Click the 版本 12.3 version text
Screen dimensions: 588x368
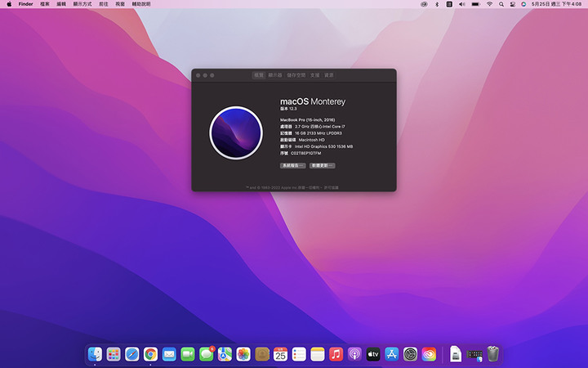point(288,109)
